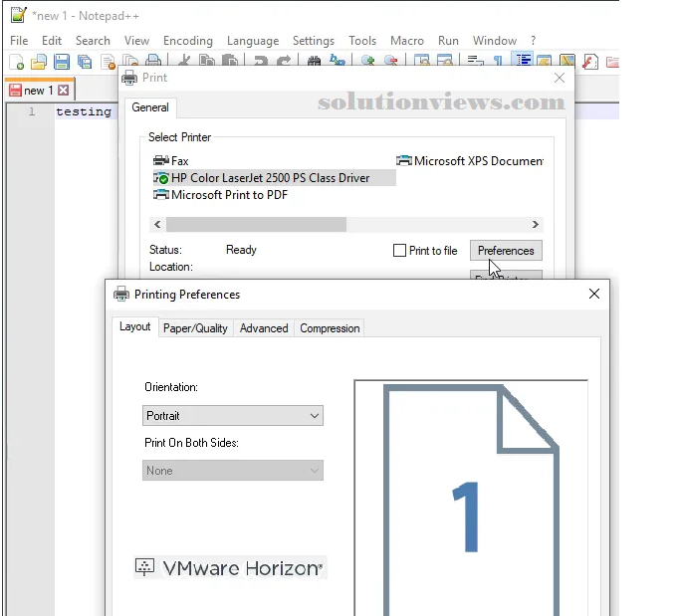Open the Orientation dropdown set to Portrait

click(232, 415)
